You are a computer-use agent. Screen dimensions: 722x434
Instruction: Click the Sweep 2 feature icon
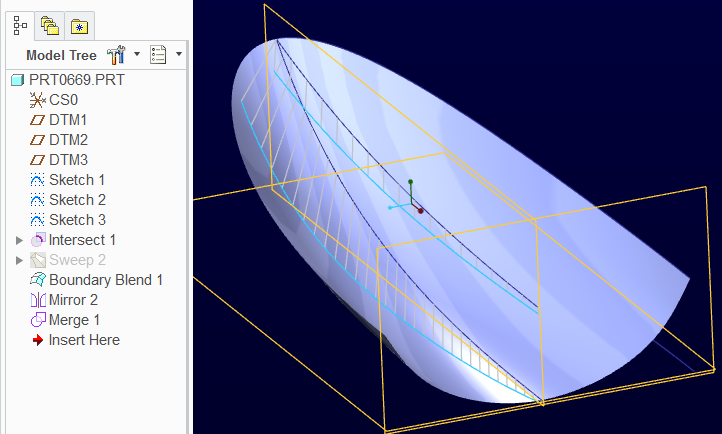click(38, 260)
